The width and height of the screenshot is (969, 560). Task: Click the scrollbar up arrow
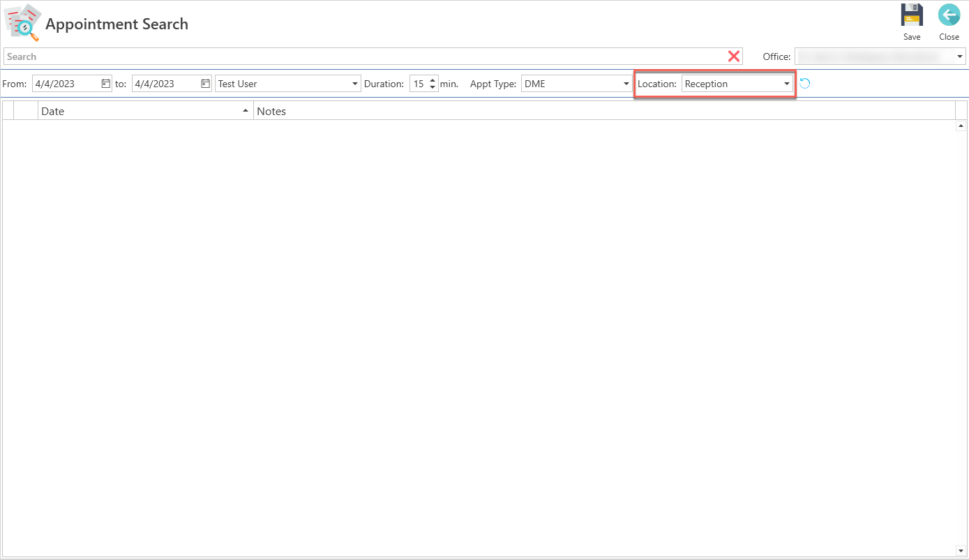click(x=961, y=126)
